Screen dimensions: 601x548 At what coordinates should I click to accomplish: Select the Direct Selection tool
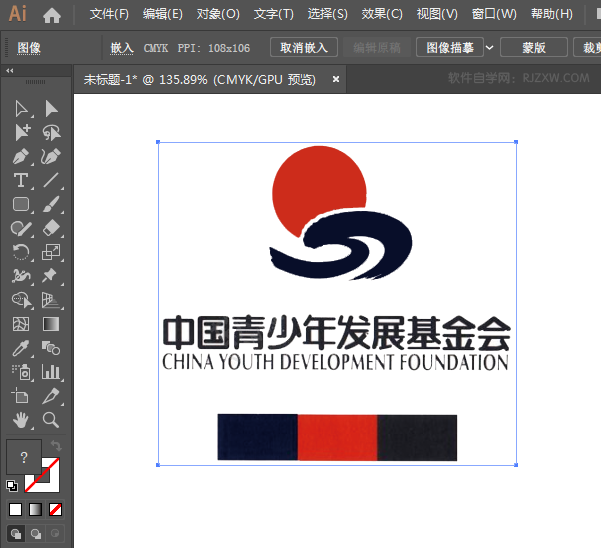pyautogui.click(x=51, y=109)
